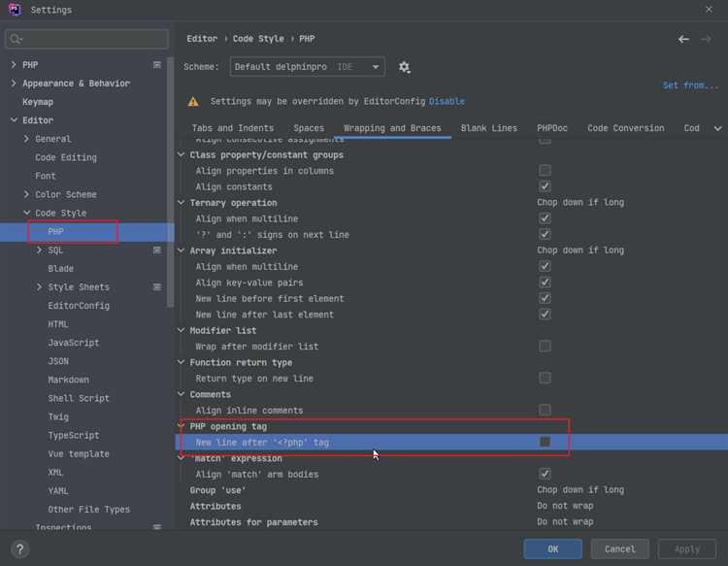The height and width of the screenshot is (566, 728).
Task: Toggle Align inline comments checkbox
Action: point(545,410)
